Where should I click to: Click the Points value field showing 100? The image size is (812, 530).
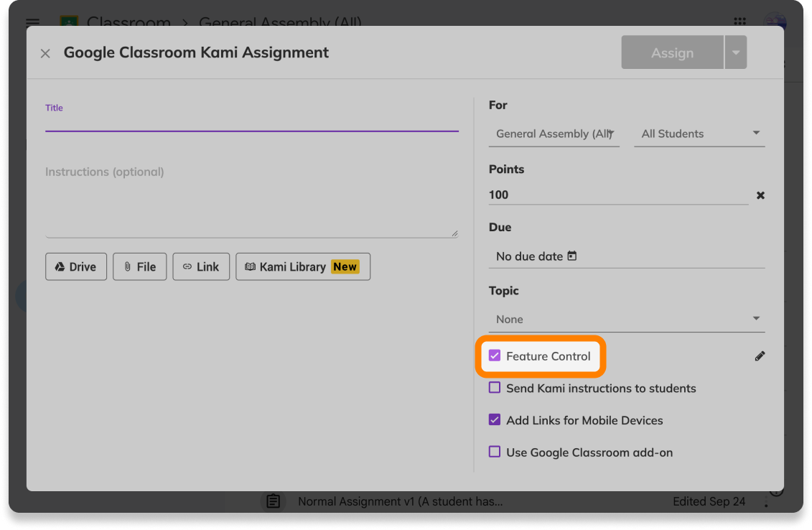(x=618, y=195)
